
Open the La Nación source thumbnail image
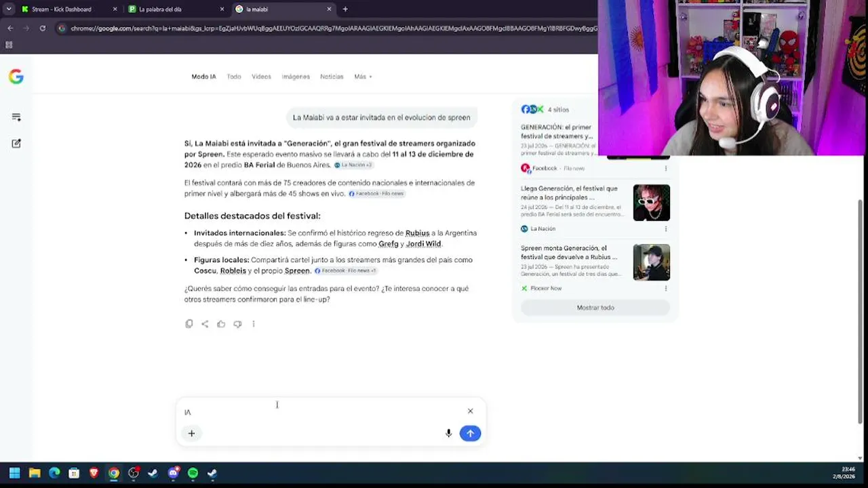pyautogui.click(x=652, y=203)
